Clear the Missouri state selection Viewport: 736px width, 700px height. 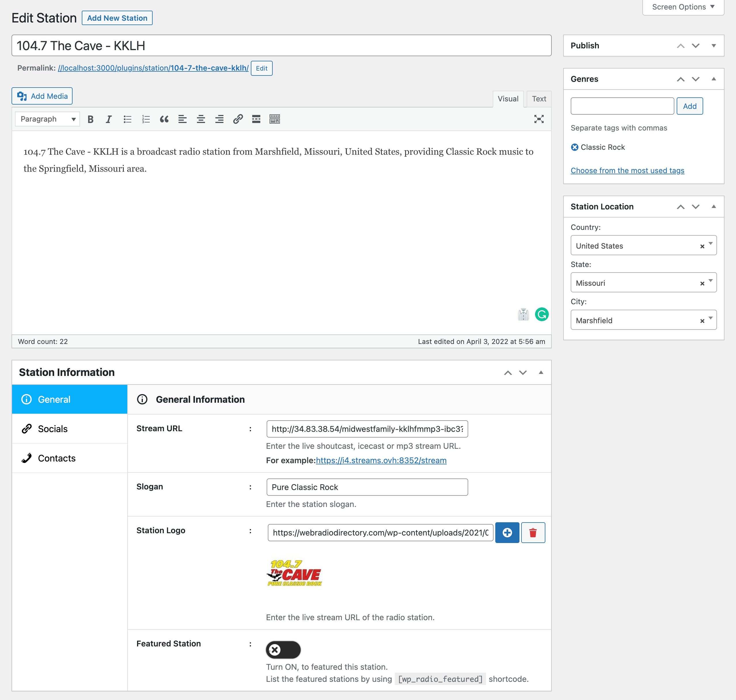(702, 283)
